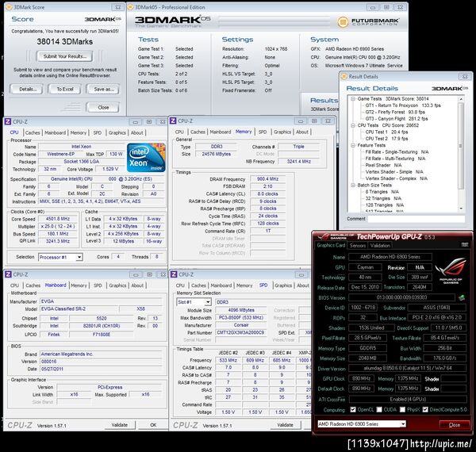This screenshot has height=452, width=476.
Task: Click the CPU-Z title icon of the Mainboard tab window
Action: pos(8,274)
